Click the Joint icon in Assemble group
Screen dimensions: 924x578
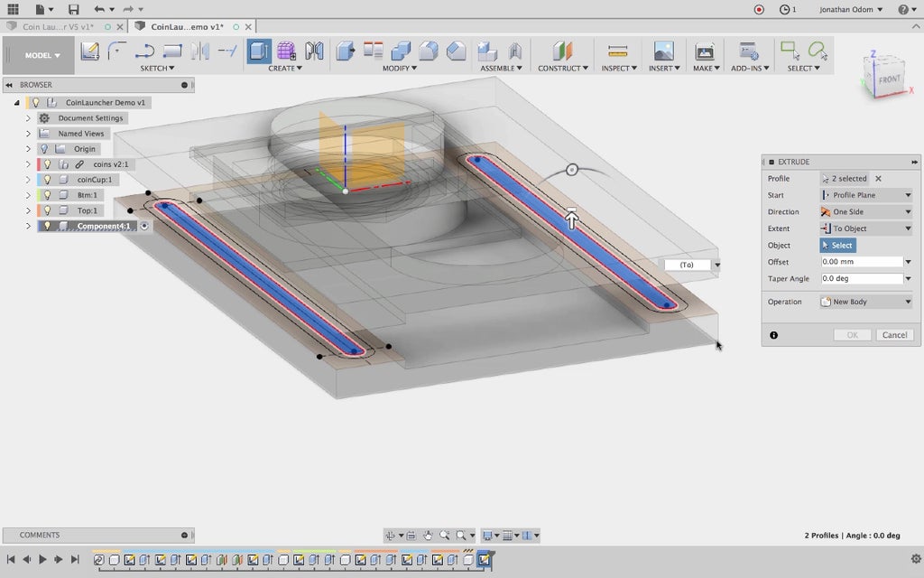point(515,51)
